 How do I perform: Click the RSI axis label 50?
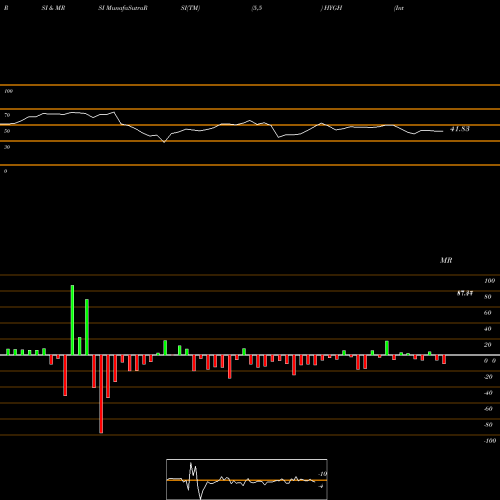click(7, 131)
